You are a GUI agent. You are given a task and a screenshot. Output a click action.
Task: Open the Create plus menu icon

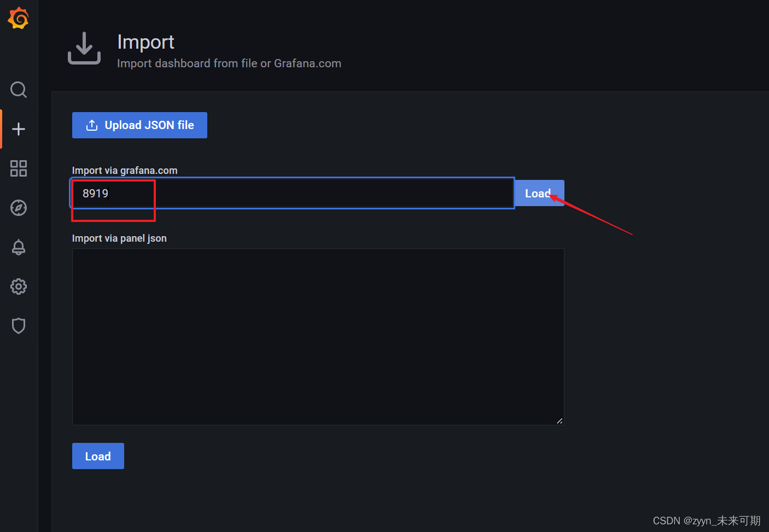[19, 129]
